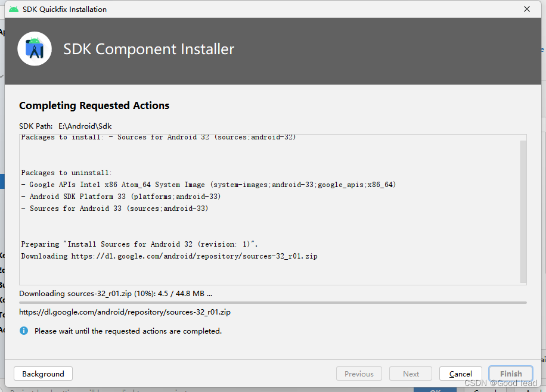Click the 'Android SDK Platform 33' log line
The width and height of the screenshot is (546, 392).
click(120, 197)
